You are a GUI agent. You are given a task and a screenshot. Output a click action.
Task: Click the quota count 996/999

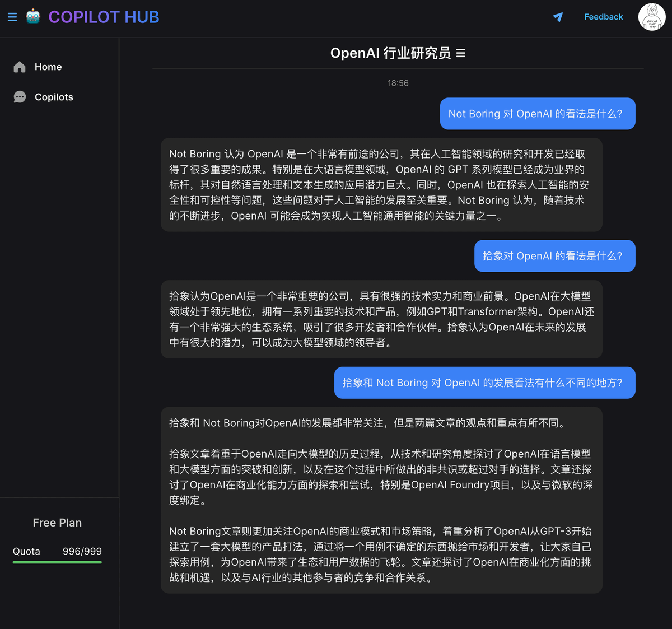[82, 551]
